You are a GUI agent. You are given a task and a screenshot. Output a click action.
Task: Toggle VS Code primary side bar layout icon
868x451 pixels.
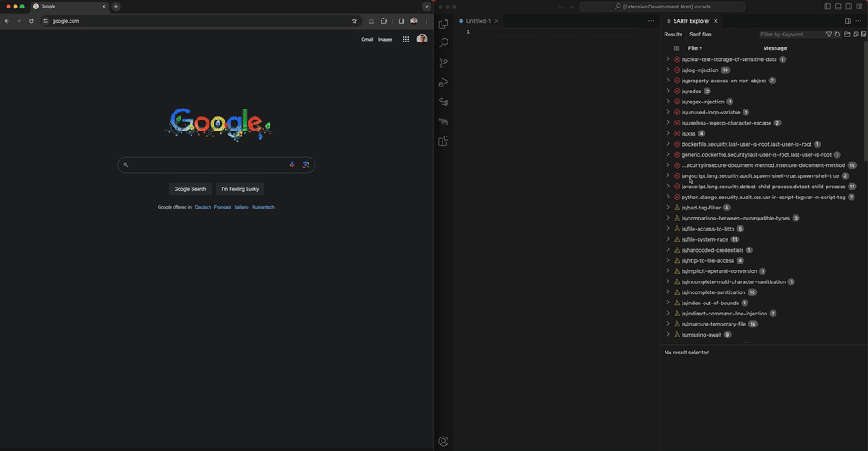pos(827,7)
